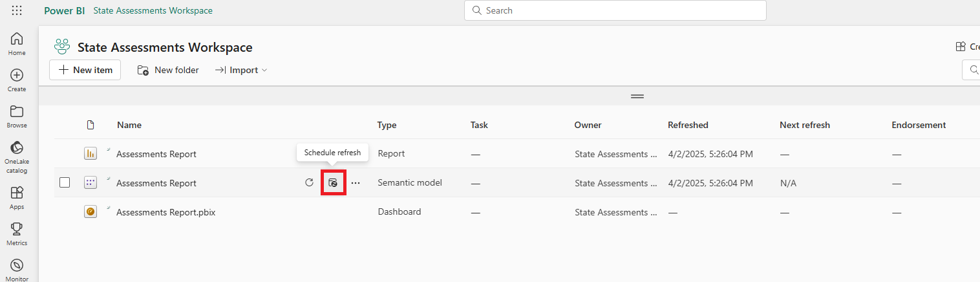Open the Assessments Report.pbix dashboard
The height and width of the screenshot is (282, 980).
tap(165, 212)
